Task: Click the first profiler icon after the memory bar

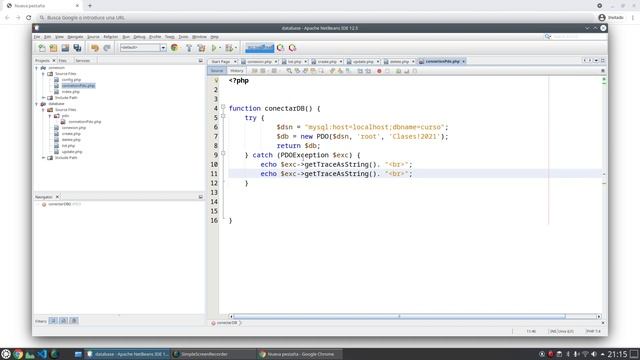Action: [280, 48]
